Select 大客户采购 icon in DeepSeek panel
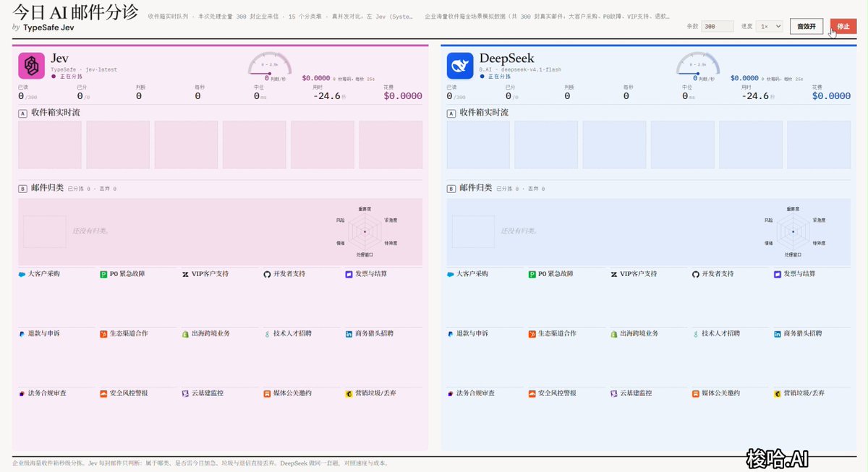 click(x=451, y=274)
